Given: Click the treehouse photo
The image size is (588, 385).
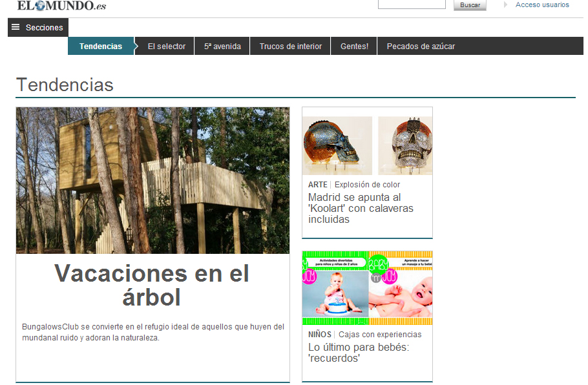Looking at the screenshot, I should (152, 180).
